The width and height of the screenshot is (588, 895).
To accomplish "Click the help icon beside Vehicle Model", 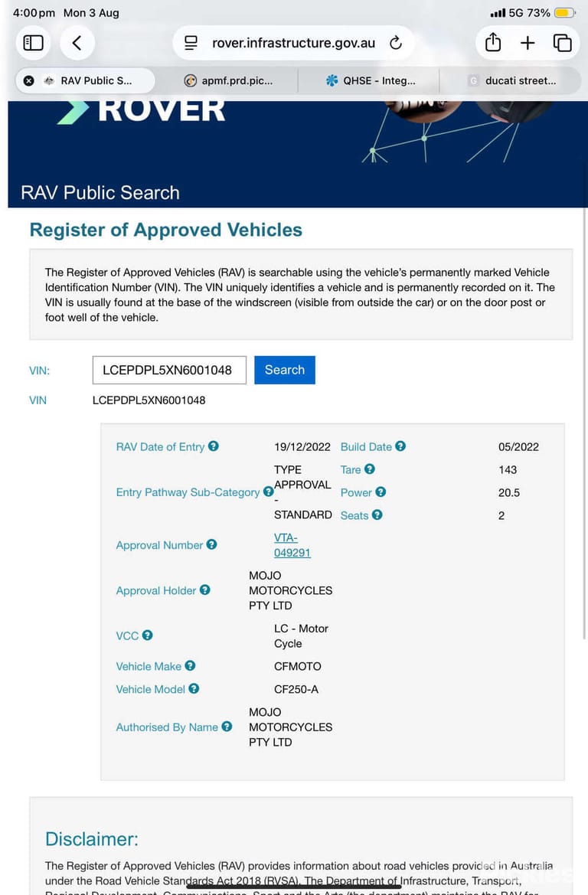I will point(194,689).
